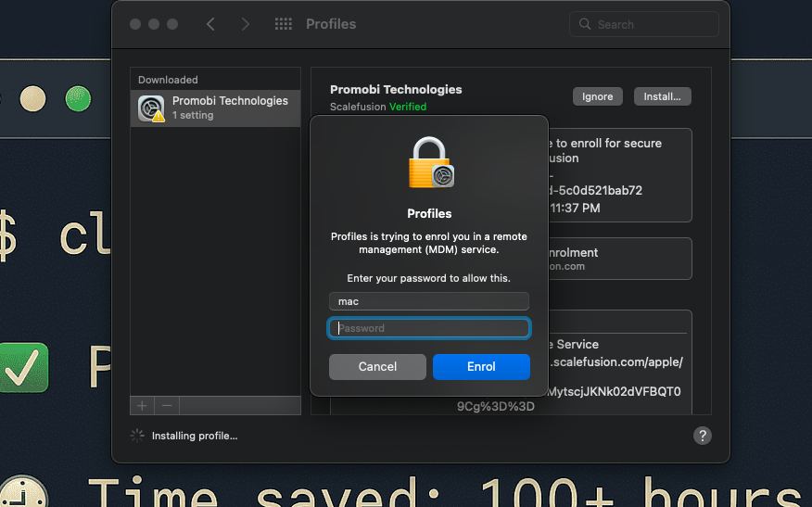This screenshot has width=812, height=507.
Task: Click the Profiles window title
Action: (x=331, y=24)
